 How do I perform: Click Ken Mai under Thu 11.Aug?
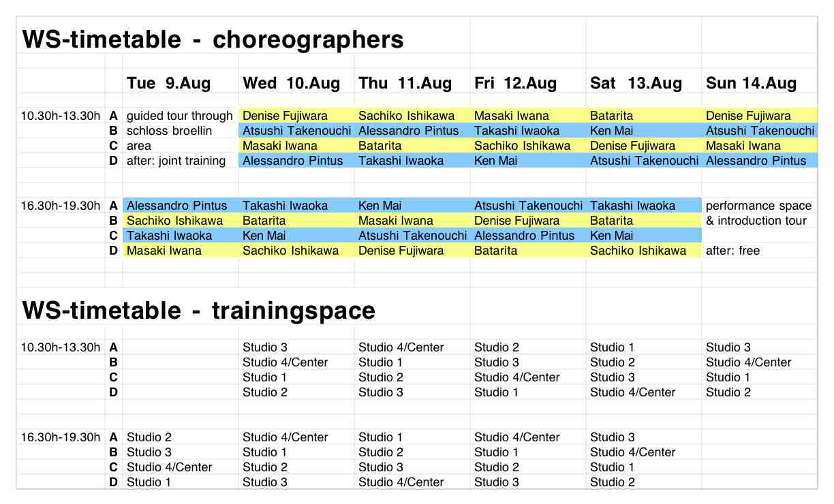(380, 206)
